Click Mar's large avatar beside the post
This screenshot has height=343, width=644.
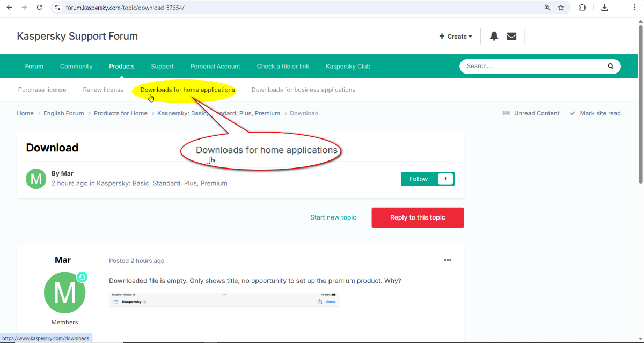[x=65, y=293]
